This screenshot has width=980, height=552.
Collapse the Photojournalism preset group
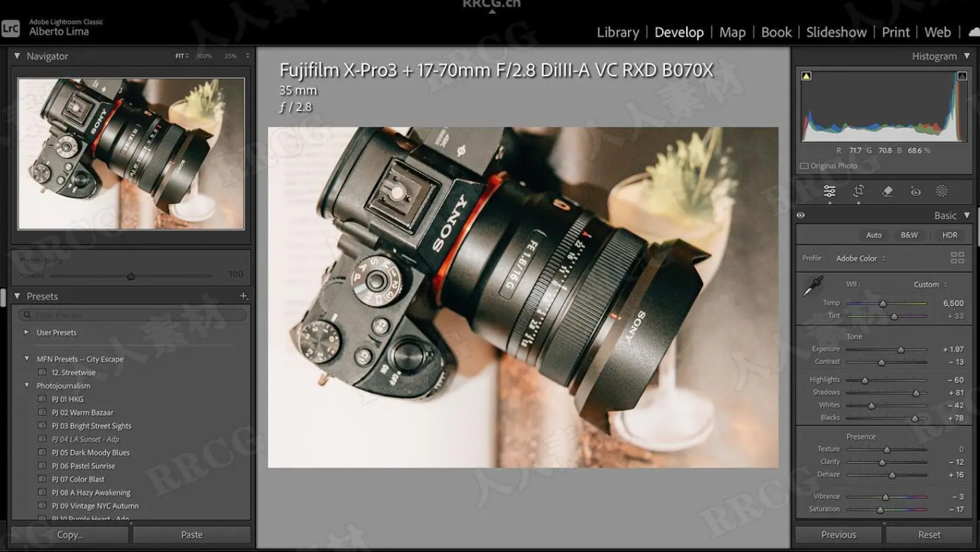[27, 386]
